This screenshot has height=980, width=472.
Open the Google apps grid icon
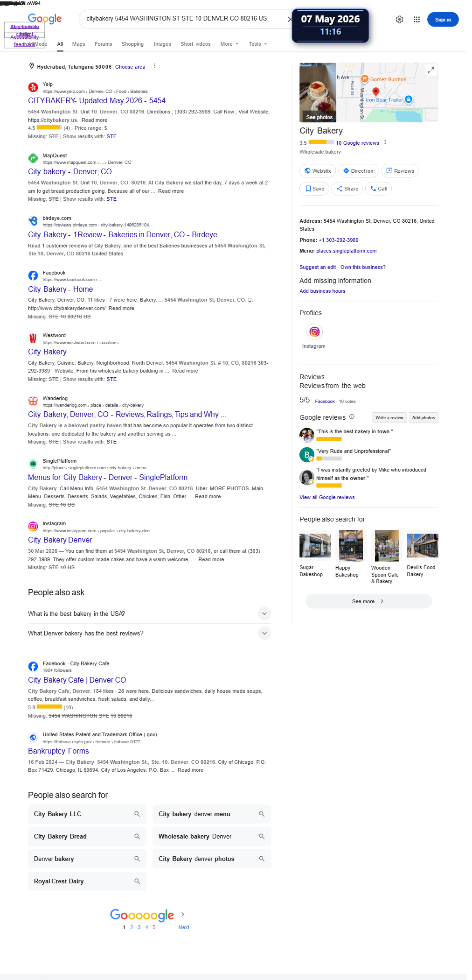click(x=417, y=20)
